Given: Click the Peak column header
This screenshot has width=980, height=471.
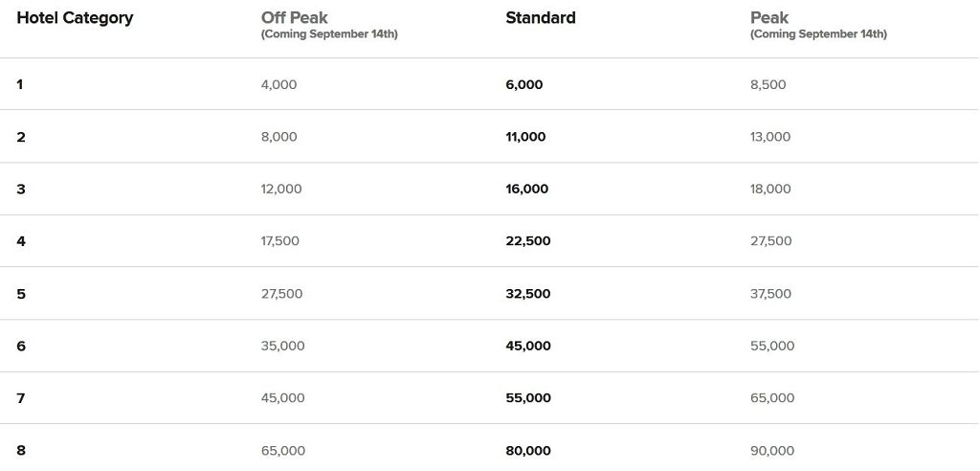Looking at the screenshot, I should 769,18.
